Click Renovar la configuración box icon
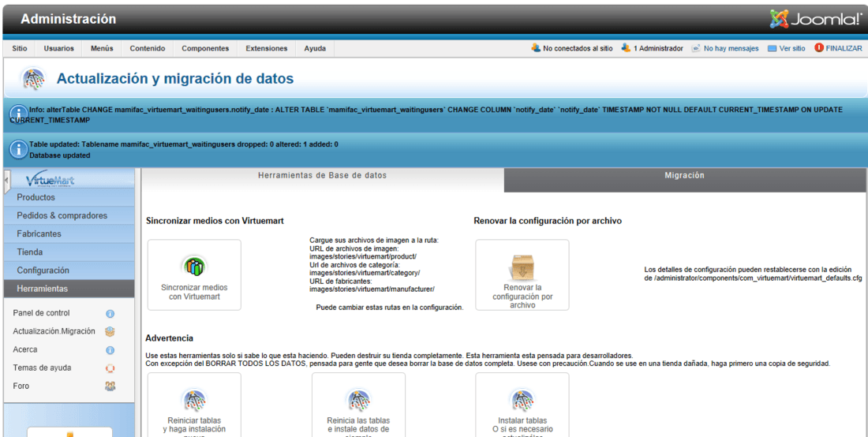 [522, 267]
